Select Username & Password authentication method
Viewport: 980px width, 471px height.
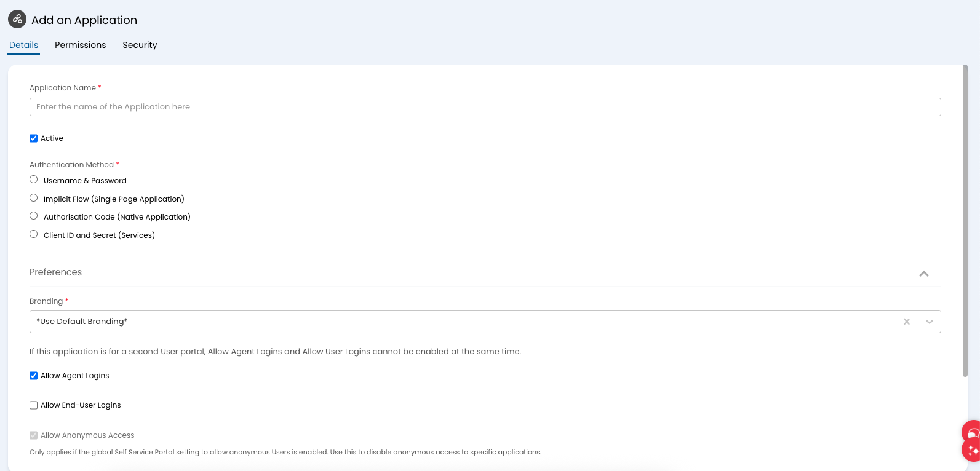click(x=34, y=180)
